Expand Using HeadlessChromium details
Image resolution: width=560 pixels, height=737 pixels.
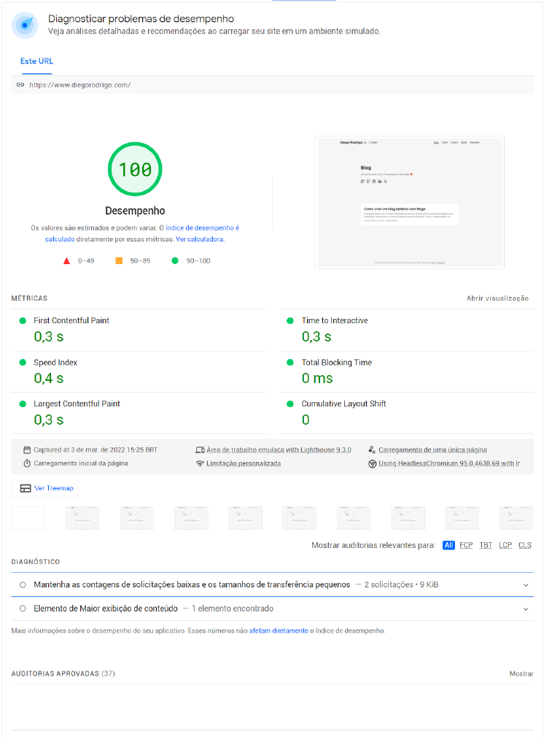[x=449, y=463]
